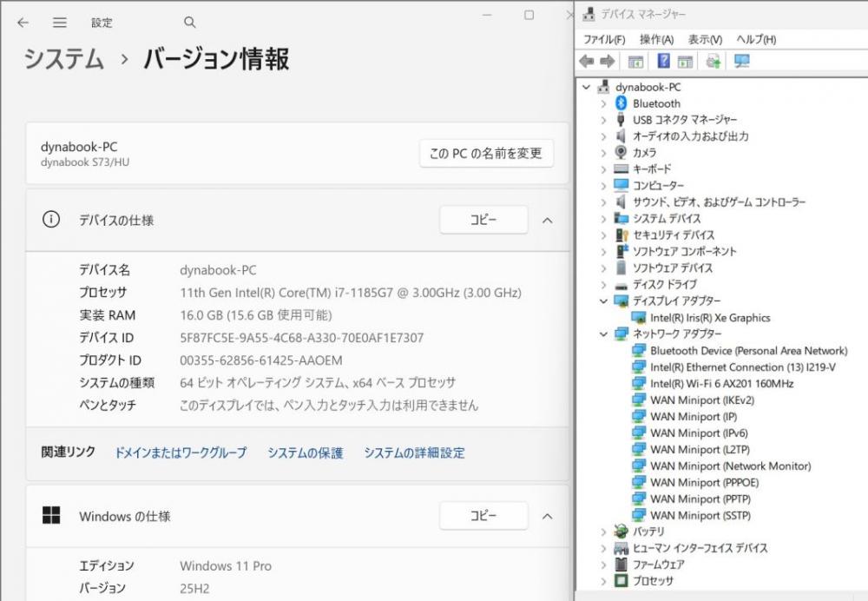
Task: Select Bluetooth Device (Personal Area Network)
Action: click(748, 351)
